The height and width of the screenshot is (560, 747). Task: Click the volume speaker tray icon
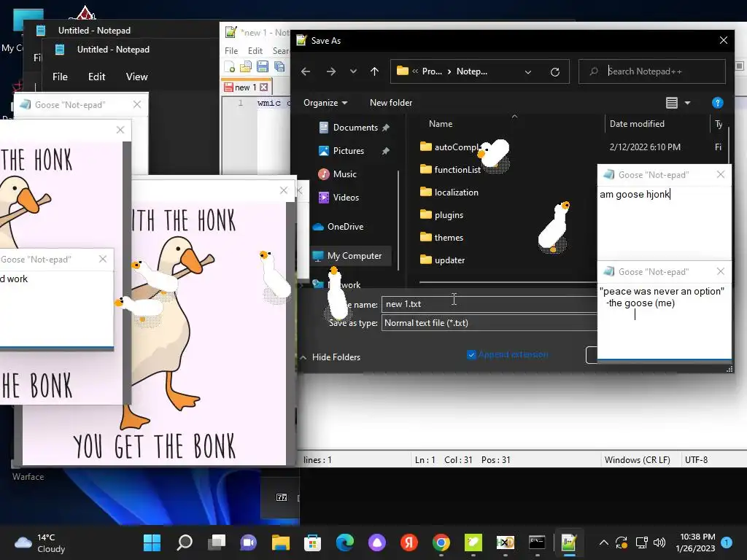(659, 542)
